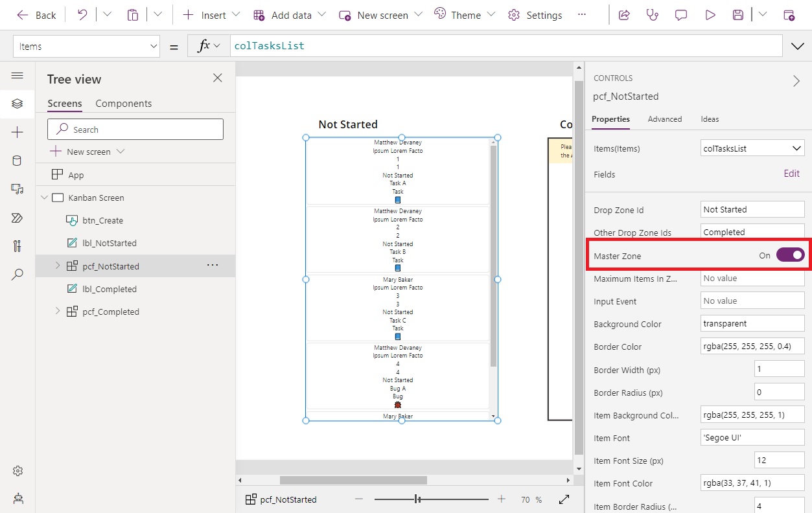Expand pcf_Completed in the tree view

point(57,312)
